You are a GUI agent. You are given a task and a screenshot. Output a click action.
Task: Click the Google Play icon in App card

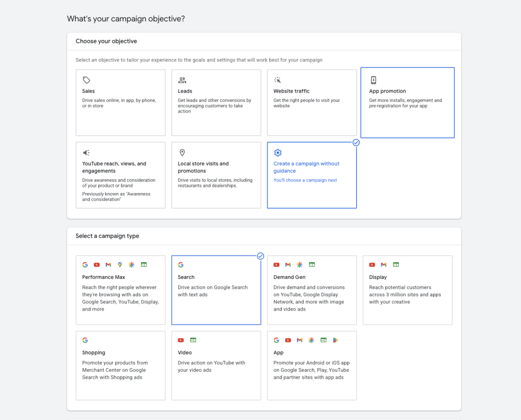335,340
